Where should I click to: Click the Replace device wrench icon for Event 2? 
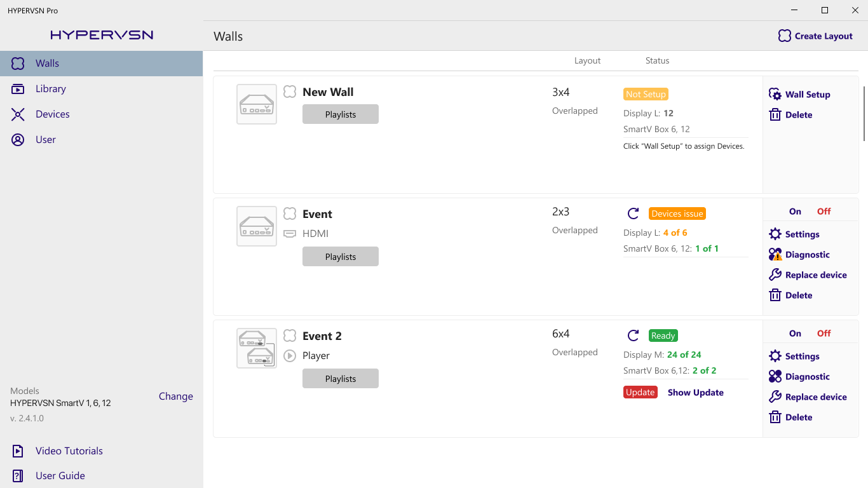click(x=775, y=397)
